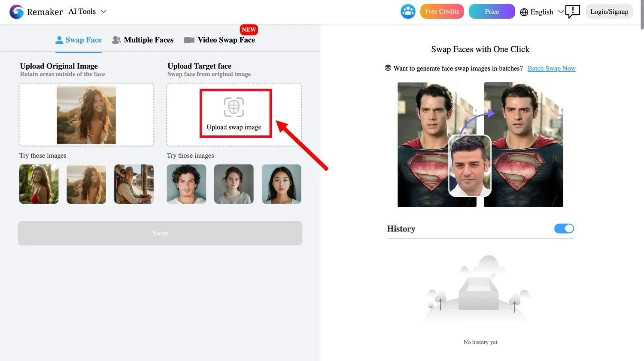Viewport: 644px width, 361px height.
Task: Switch to the Multiple Faces tab
Action: [x=143, y=40]
